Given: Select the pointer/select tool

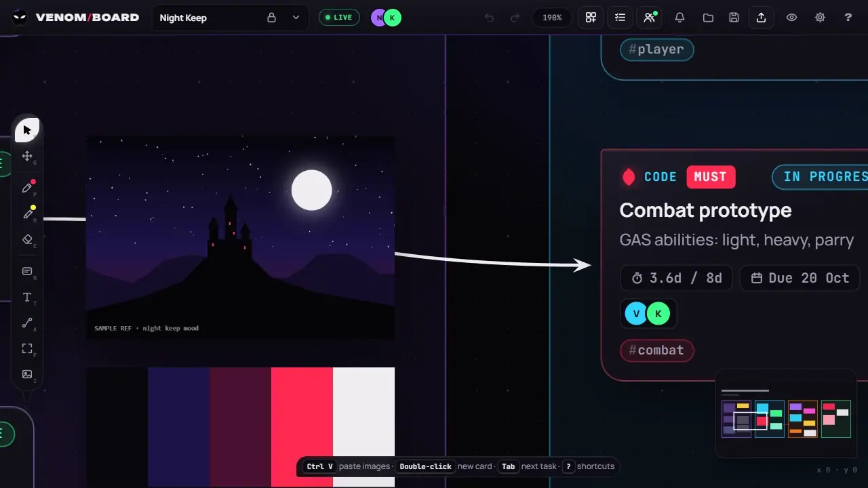Looking at the screenshot, I should tap(27, 130).
